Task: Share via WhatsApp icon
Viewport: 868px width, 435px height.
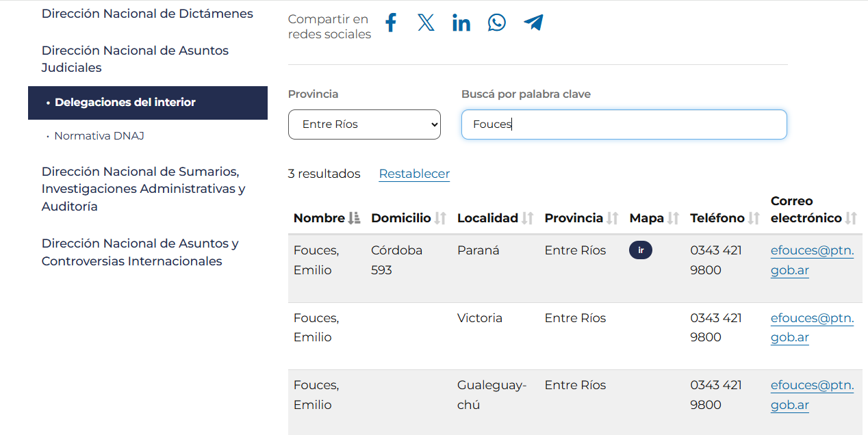Action: (497, 23)
